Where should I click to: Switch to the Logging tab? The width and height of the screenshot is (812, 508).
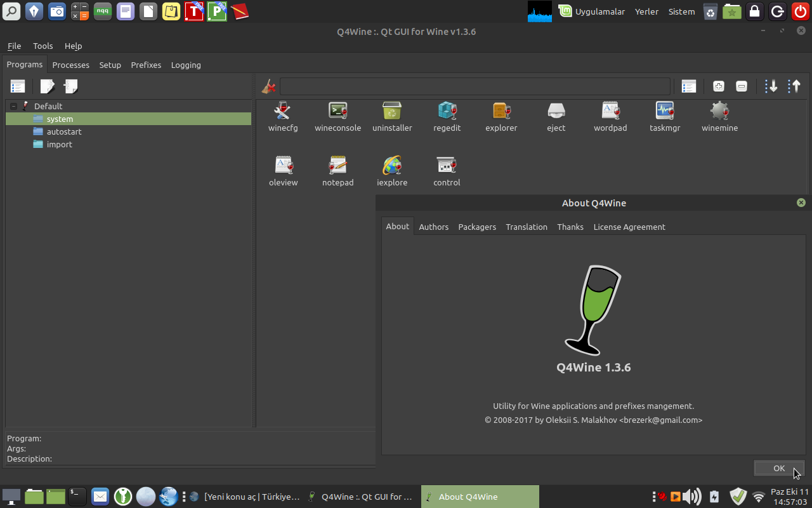click(x=186, y=65)
